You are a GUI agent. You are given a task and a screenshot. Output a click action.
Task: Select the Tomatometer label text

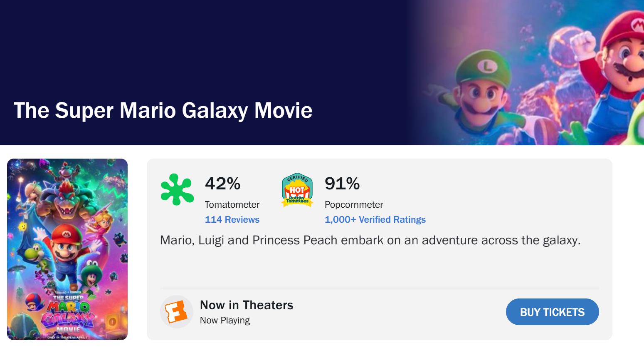pyautogui.click(x=232, y=204)
